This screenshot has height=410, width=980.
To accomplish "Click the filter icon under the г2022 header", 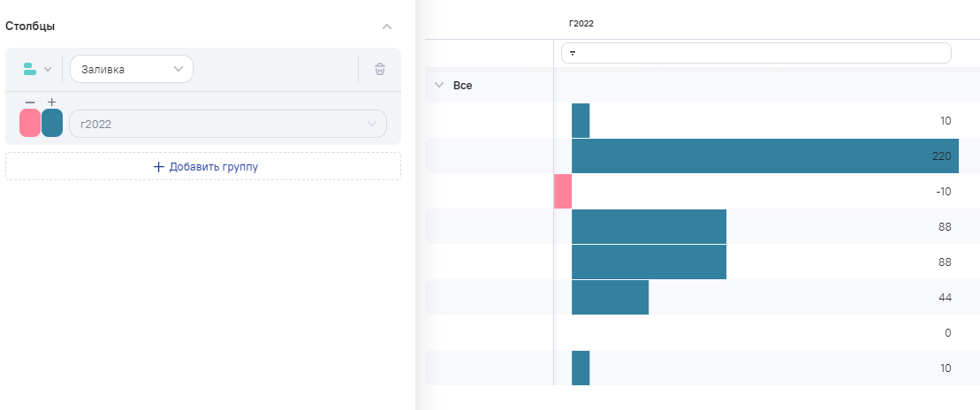I will click(573, 54).
